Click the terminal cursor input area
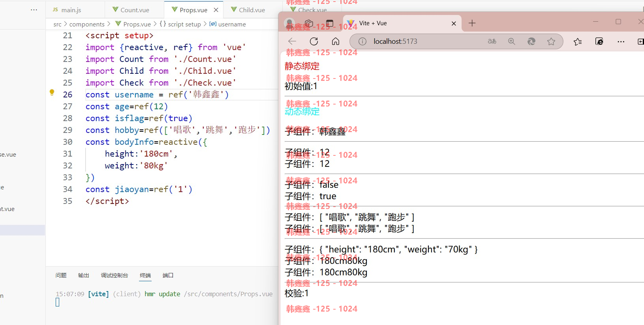This screenshot has width=644, height=325. [58, 302]
